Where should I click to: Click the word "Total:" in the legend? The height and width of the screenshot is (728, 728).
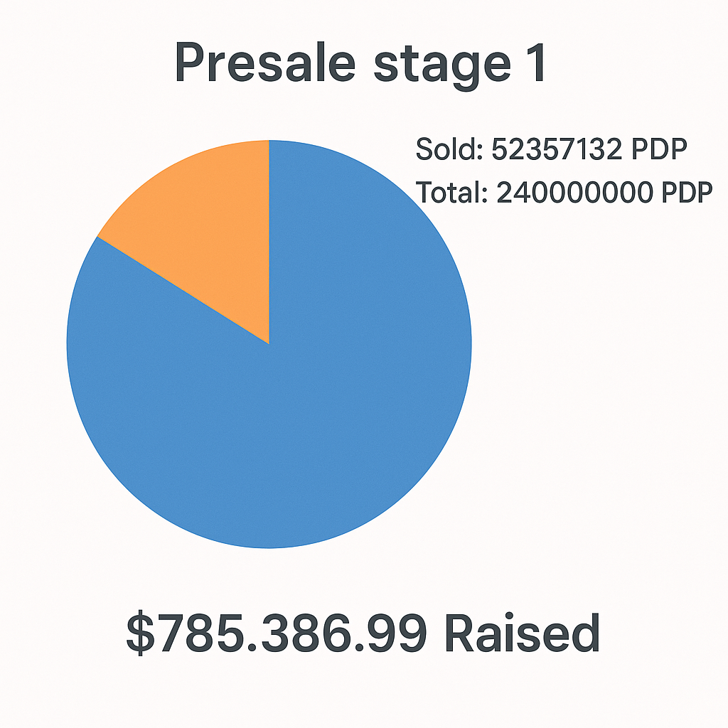pos(451,193)
